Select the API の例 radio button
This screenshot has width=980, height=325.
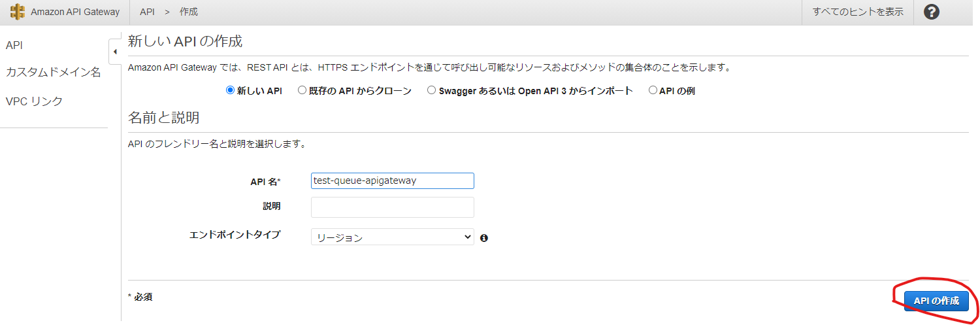pyautogui.click(x=653, y=91)
